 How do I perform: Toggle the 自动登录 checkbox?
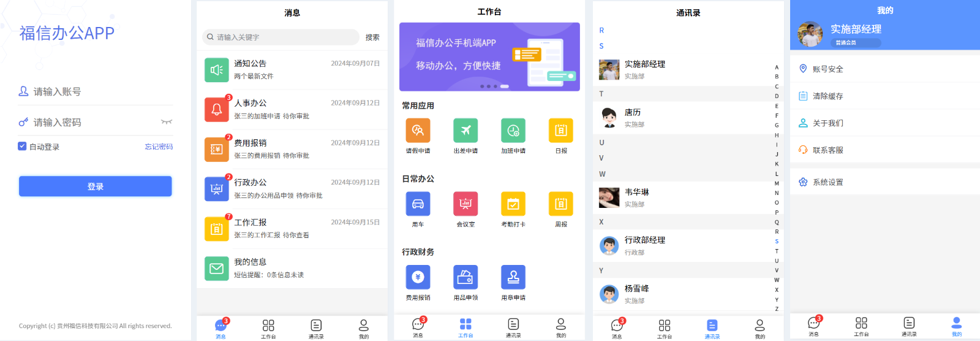coord(22,146)
